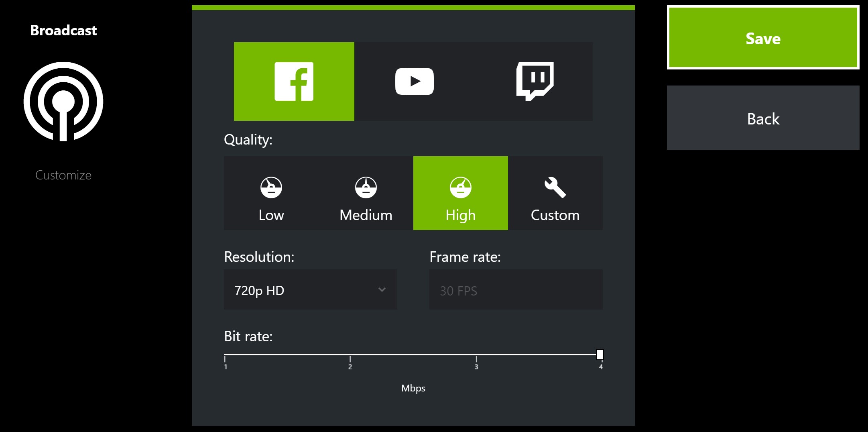Open the Resolution 720p HD dropdown
Viewport: 868px width, 432px height.
pos(311,289)
